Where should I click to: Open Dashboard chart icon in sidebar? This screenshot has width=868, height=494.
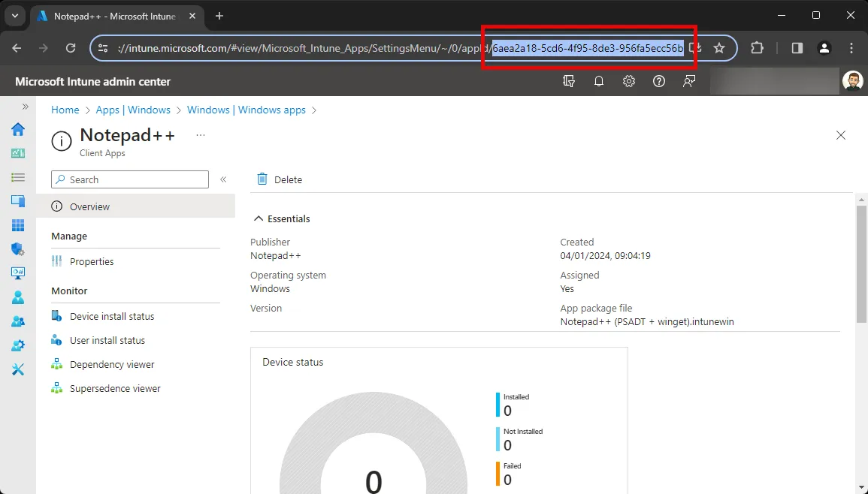18,153
